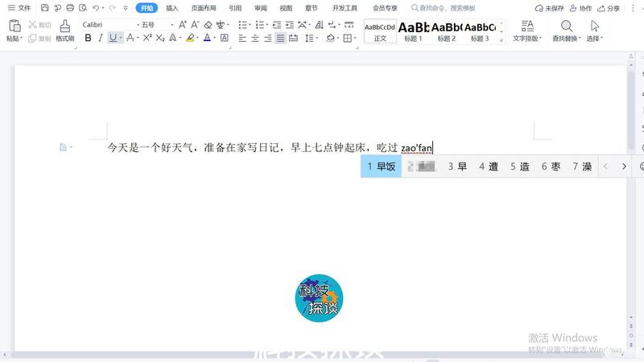The height and width of the screenshot is (362, 644).
Task: Open the font size 五号 dropdown
Action: pos(171,25)
